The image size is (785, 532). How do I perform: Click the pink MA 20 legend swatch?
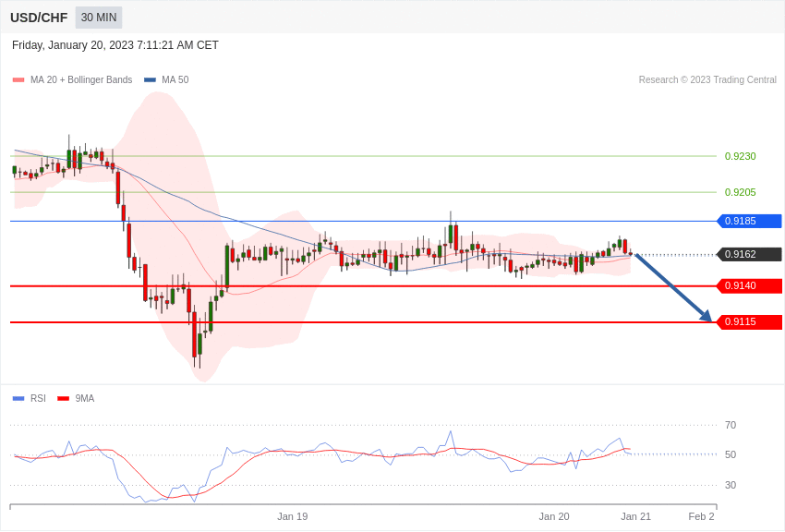point(18,79)
